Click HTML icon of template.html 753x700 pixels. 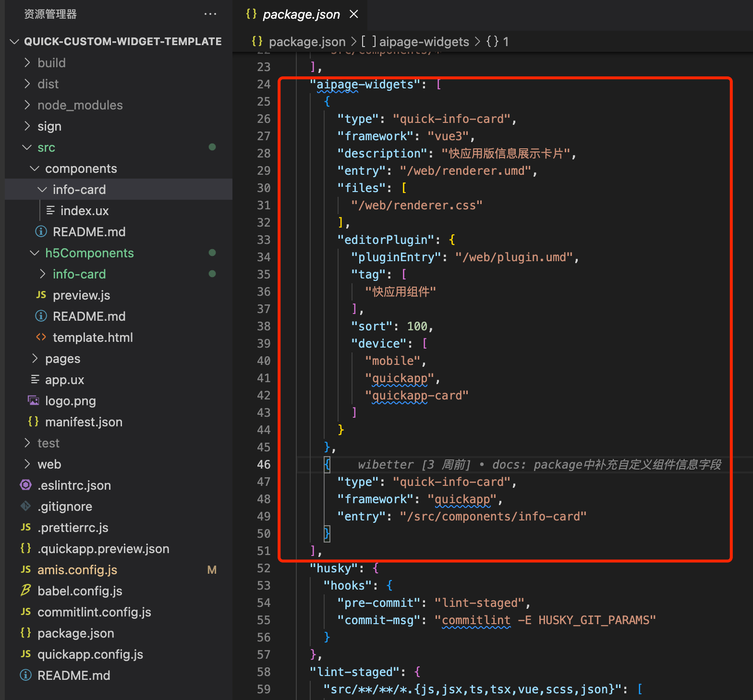41,338
